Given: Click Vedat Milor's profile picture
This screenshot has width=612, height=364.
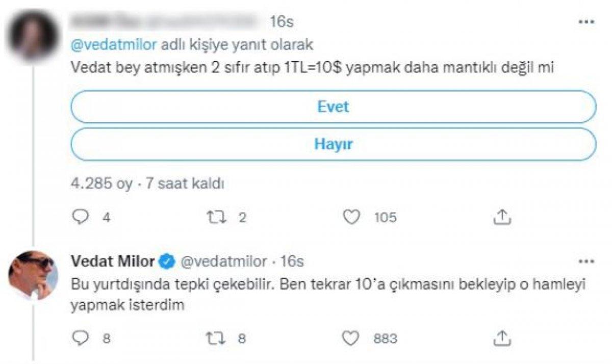Looking at the screenshot, I should (x=33, y=274).
